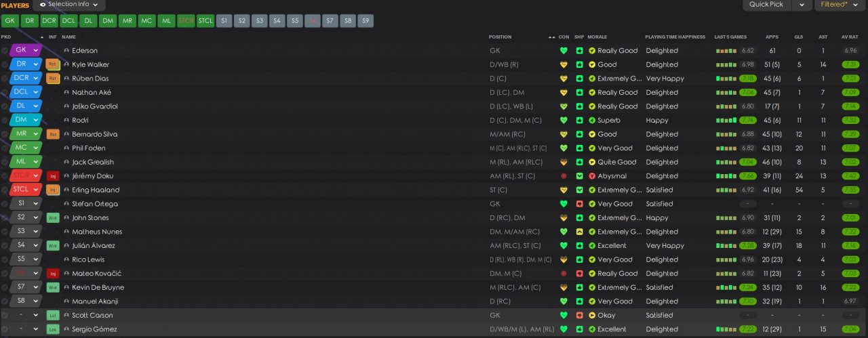
Task: Click the Lst badge beside Scott Carson
Action: tap(53, 316)
